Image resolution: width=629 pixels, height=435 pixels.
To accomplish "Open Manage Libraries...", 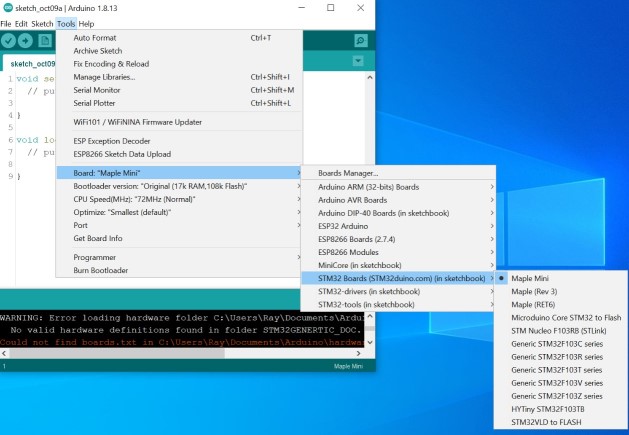I will 179,77.
